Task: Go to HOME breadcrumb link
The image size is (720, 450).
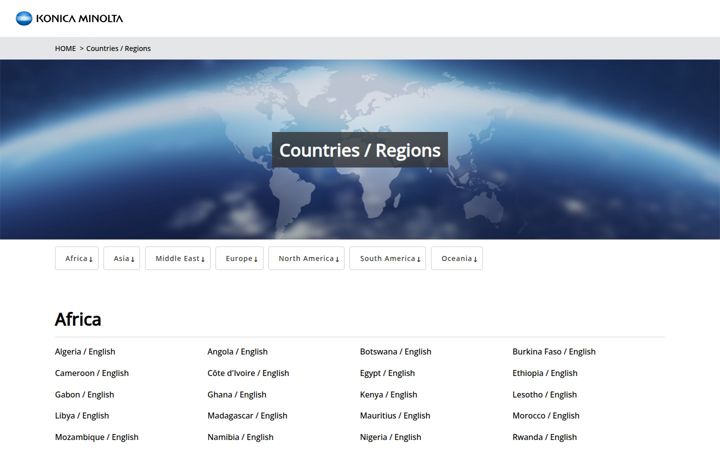Action: pyautogui.click(x=65, y=48)
